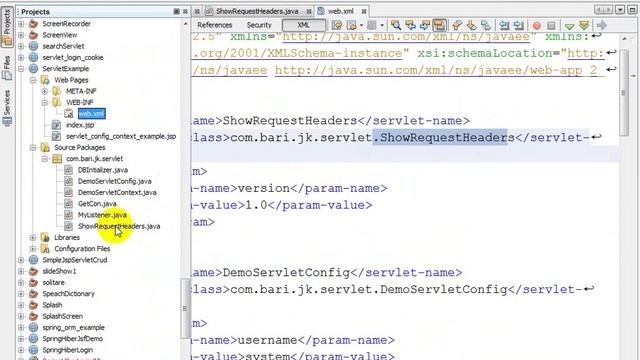640x360 pixels.
Task: Click the Projects tree scroll up arrow
Action: [185, 24]
